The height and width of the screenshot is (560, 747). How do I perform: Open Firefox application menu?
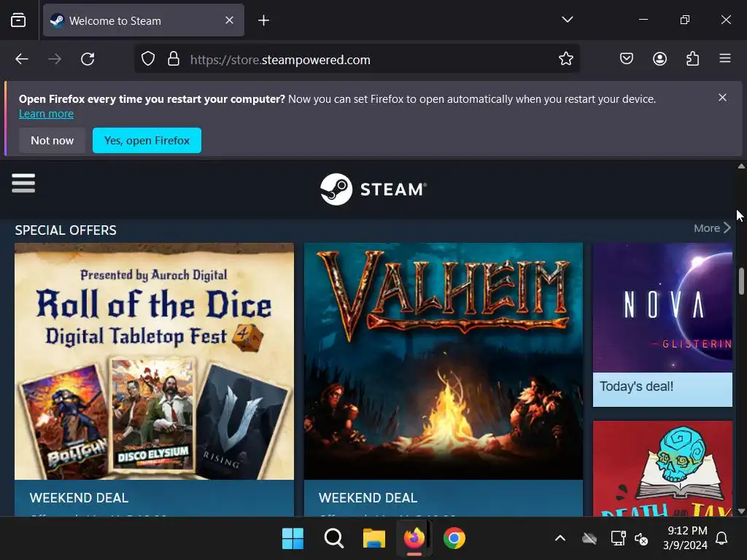725,58
